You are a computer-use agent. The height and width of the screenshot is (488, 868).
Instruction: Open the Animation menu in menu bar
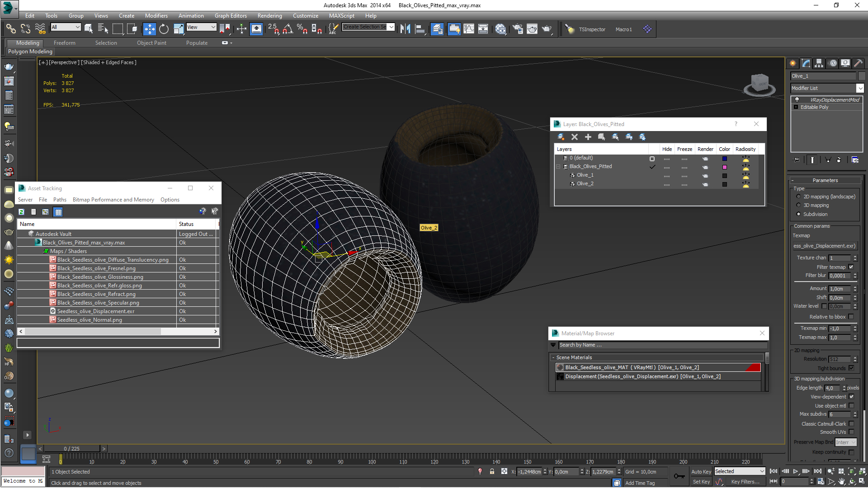tap(189, 15)
